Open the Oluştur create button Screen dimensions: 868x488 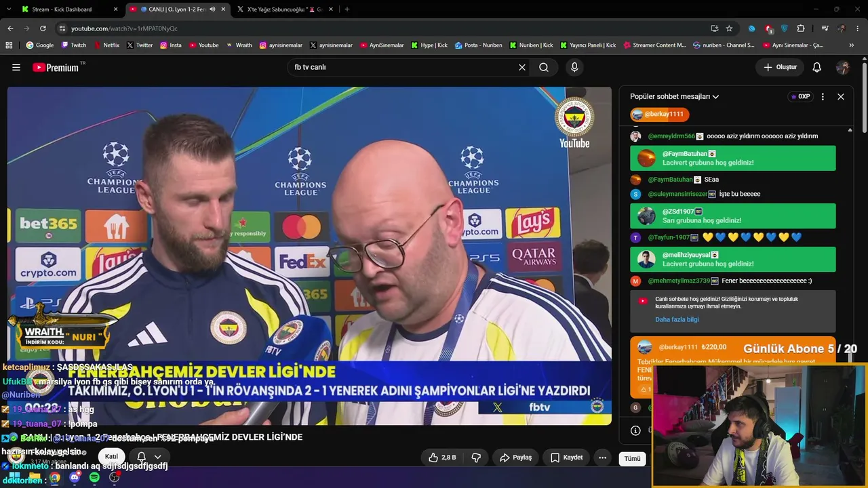coord(780,67)
